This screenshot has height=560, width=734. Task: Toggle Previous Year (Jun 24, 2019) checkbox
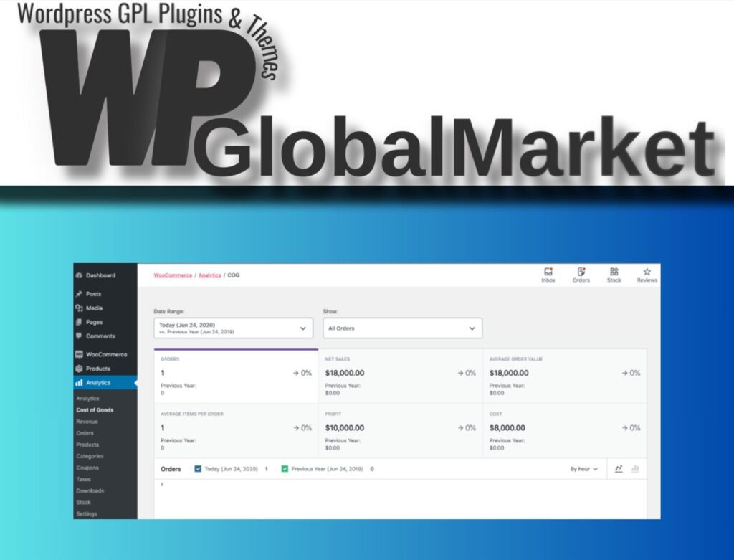point(285,469)
